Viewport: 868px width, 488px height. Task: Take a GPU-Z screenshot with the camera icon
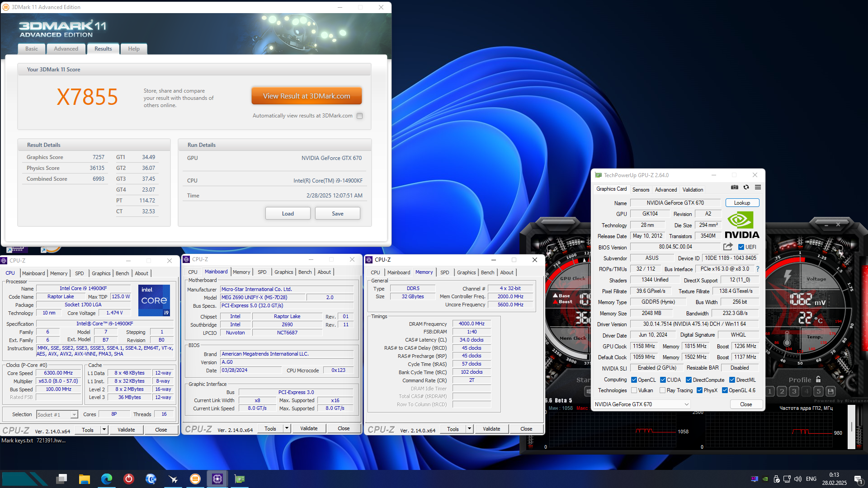735,187
